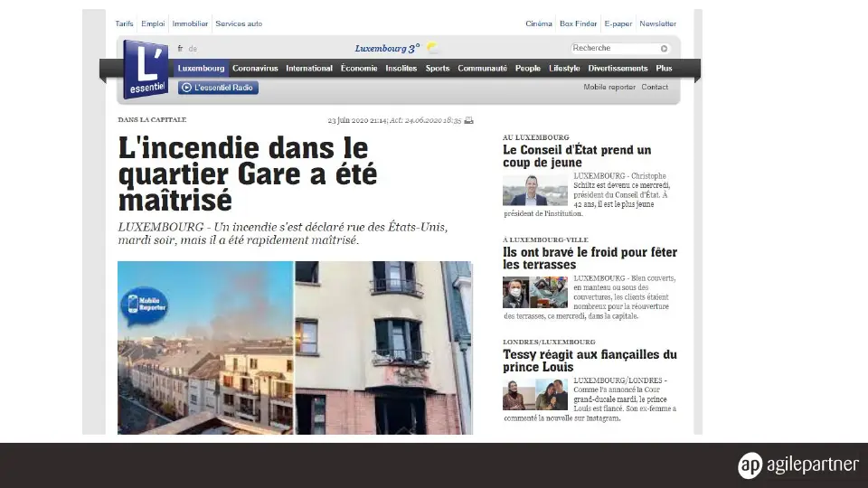Click the L'essentiel logo
868x488 pixels.
coord(146,70)
